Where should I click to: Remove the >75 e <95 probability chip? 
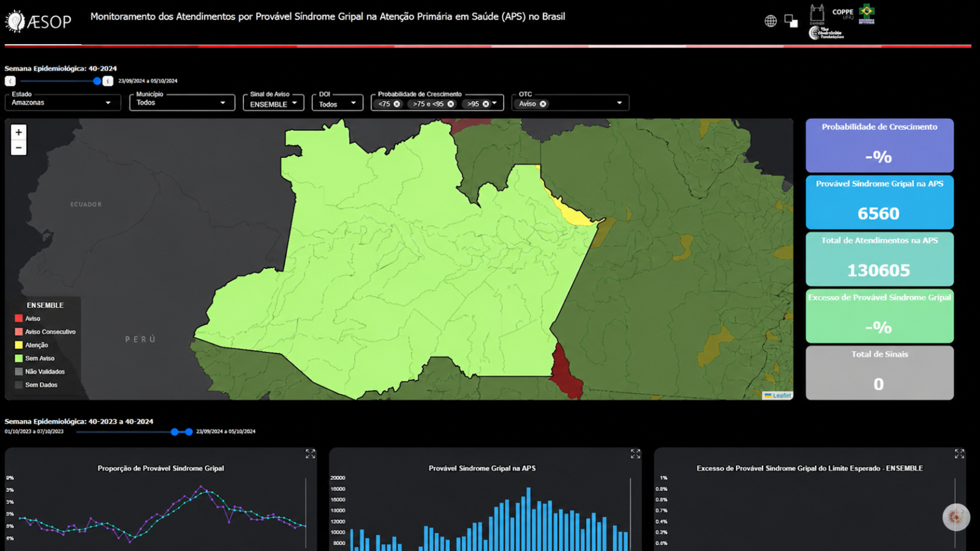point(451,104)
